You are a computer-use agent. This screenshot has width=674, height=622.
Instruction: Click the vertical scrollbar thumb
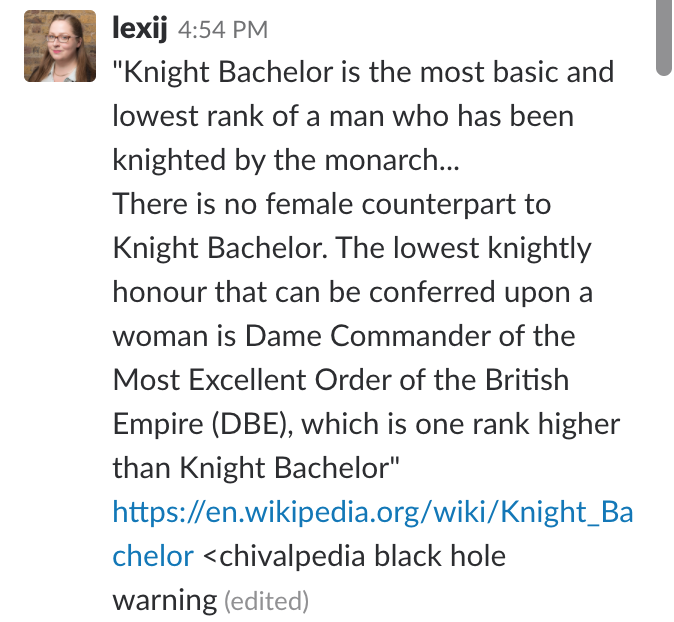pyautogui.click(x=665, y=38)
